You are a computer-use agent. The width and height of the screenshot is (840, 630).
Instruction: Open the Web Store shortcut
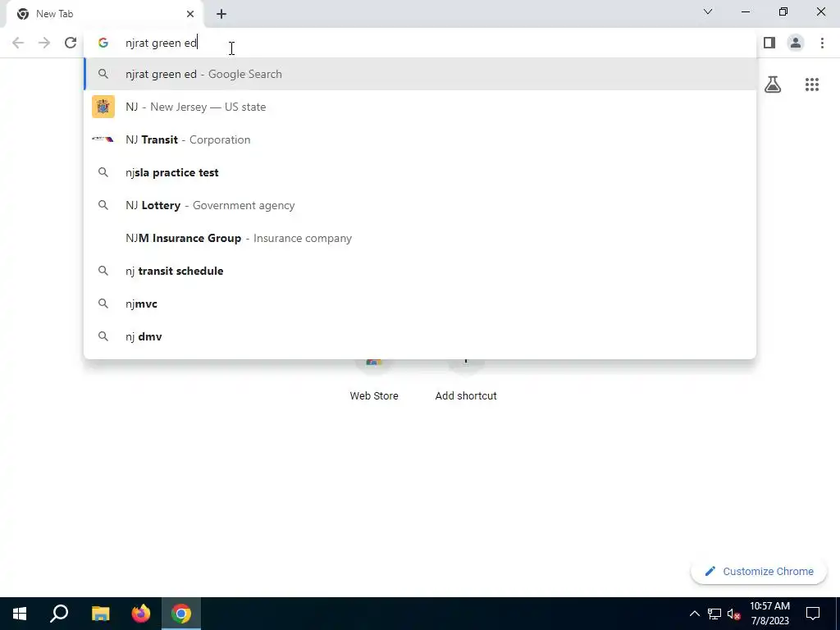tap(374, 381)
